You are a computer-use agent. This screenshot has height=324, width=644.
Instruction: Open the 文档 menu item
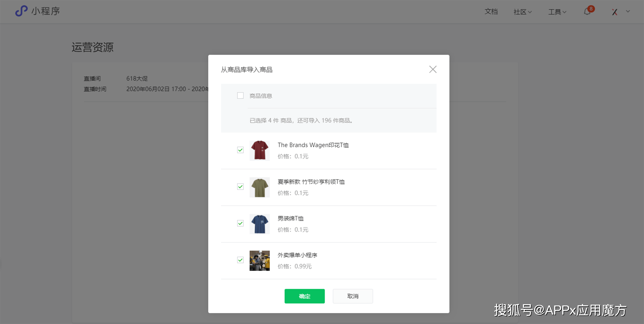click(x=491, y=11)
